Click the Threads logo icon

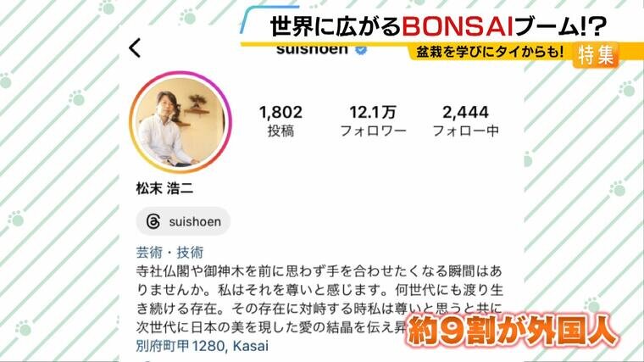153,221
